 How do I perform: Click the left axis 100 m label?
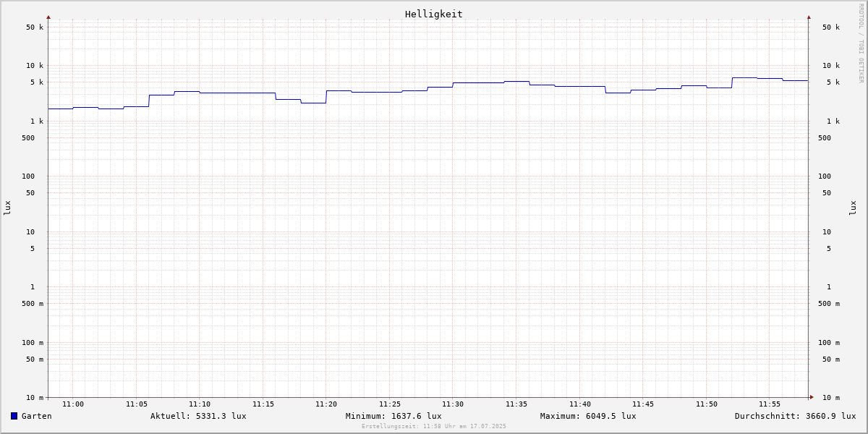[x=33, y=343]
